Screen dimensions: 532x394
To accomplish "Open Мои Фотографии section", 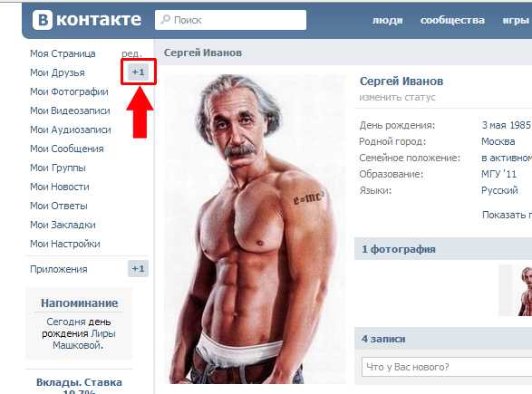I will click(x=69, y=91).
